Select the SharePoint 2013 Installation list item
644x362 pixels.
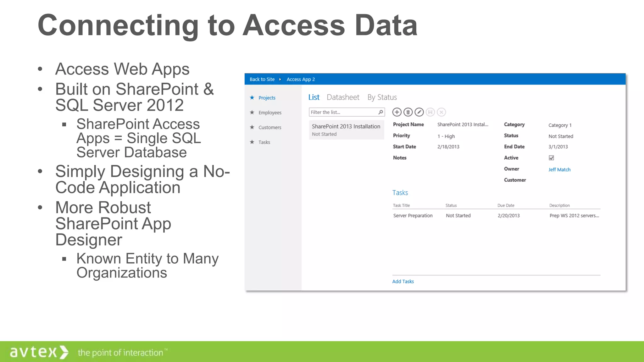[x=347, y=130]
